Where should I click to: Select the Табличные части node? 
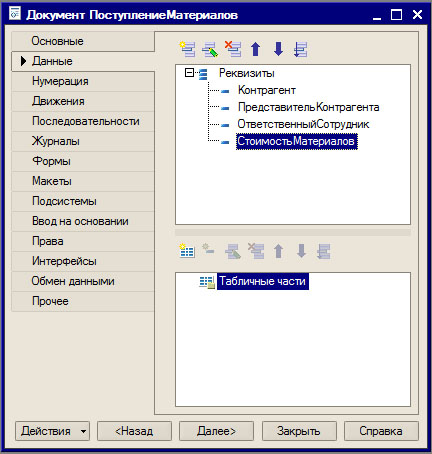(263, 281)
